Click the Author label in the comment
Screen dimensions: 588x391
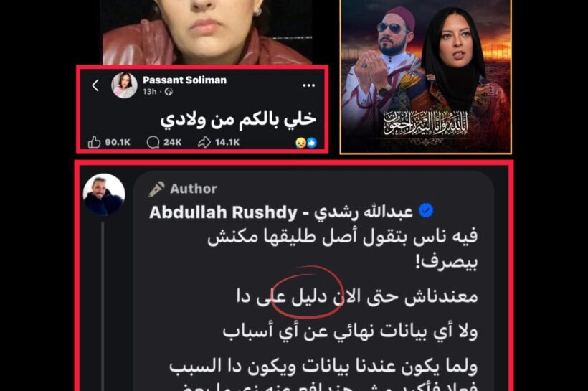(x=194, y=189)
